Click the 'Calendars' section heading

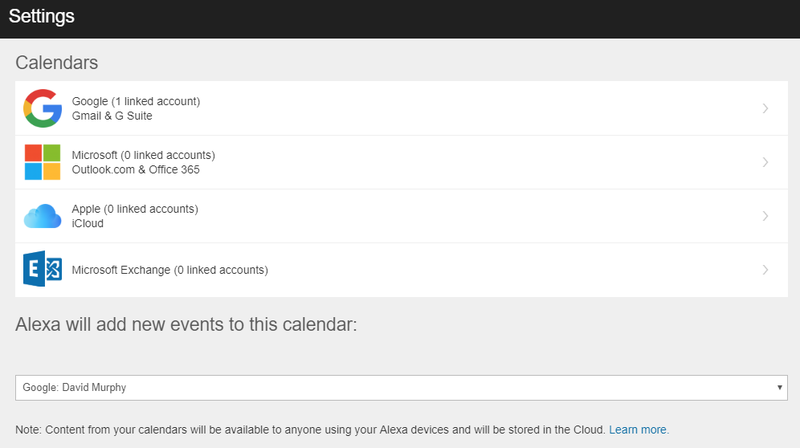click(x=56, y=63)
